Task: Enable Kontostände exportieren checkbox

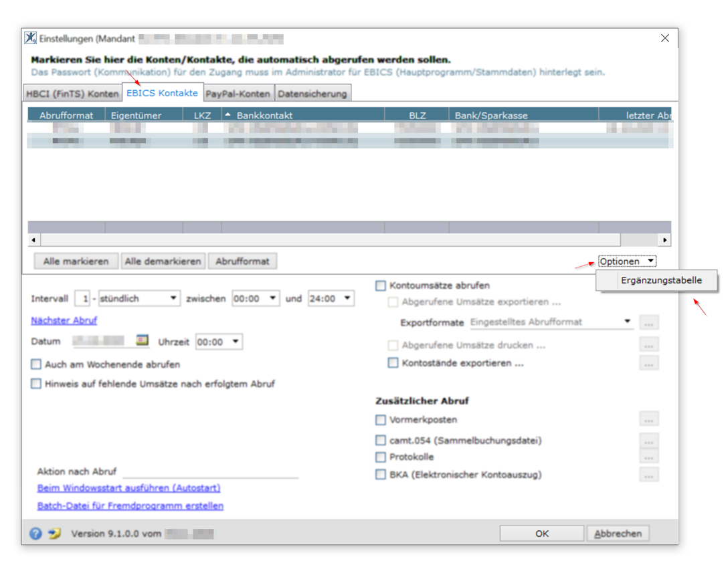Action: (393, 363)
